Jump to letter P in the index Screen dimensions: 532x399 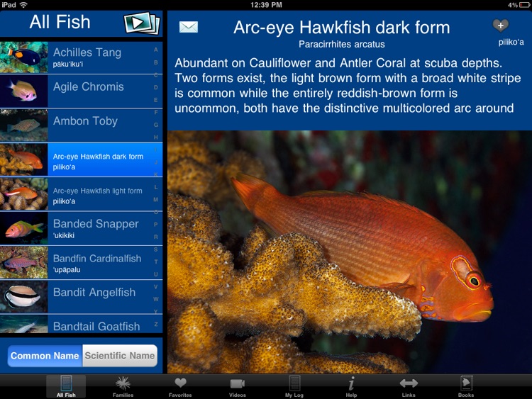click(156, 225)
